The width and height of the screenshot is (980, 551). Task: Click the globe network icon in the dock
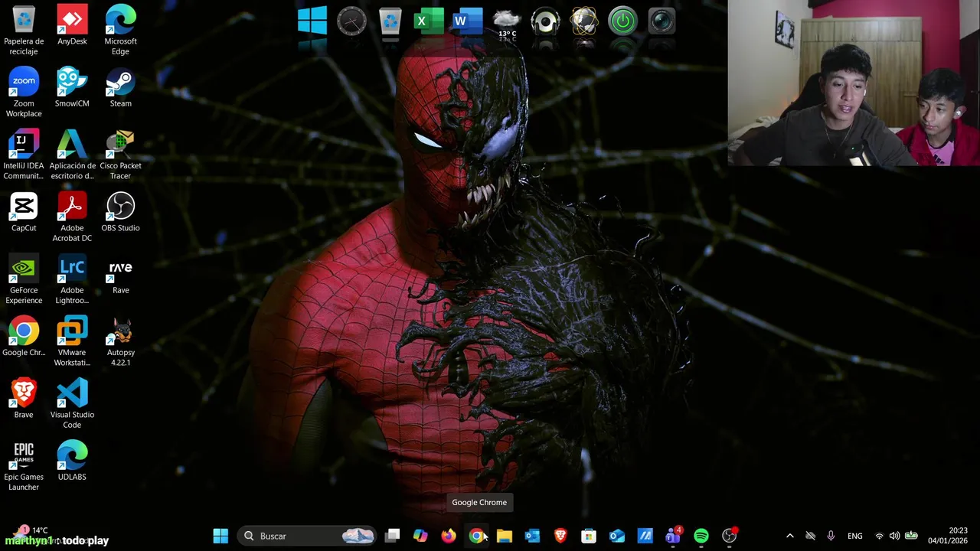coord(584,21)
